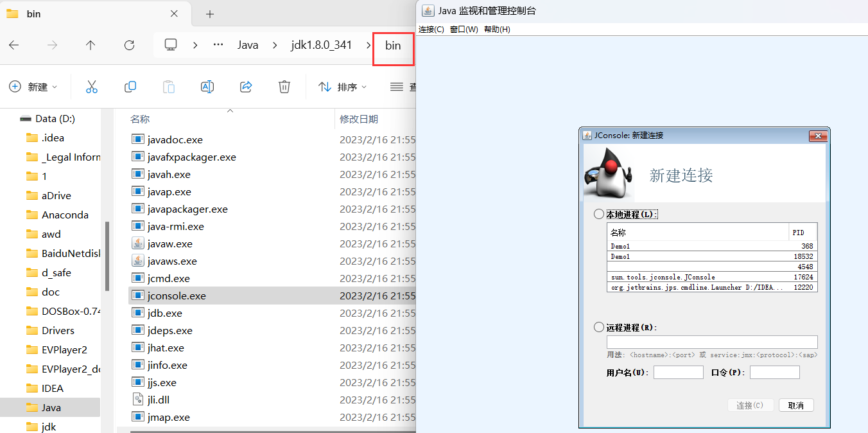The height and width of the screenshot is (433, 868).
Task: Click the Duke mascot image in JConsole dialog
Action: [x=608, y=173]
